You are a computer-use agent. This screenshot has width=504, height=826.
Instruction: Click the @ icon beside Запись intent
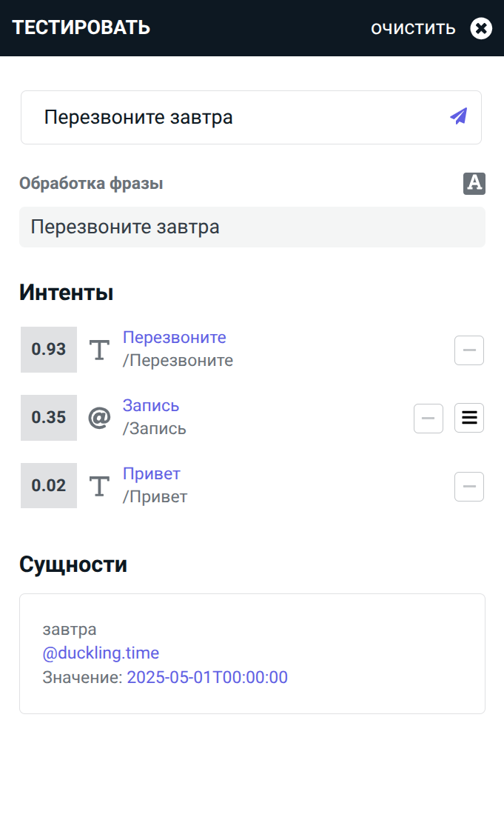[x=99, y=418]
